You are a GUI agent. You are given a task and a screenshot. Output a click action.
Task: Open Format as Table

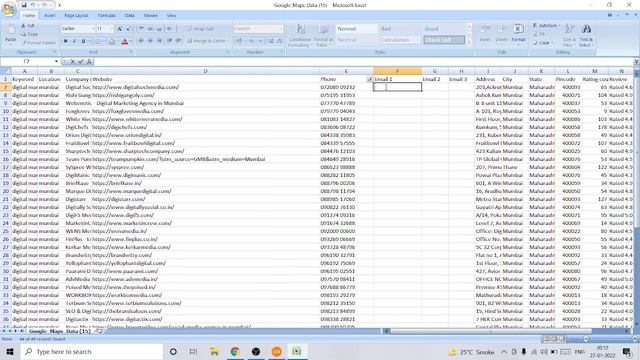pyautogui.click(x=324, y=35)
